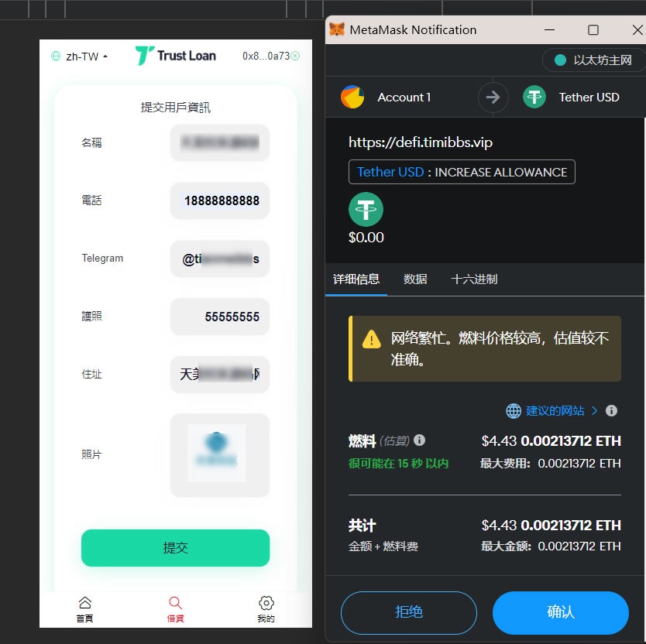Image resolution: width=646 pixels, height=644 pixels.
Task: Click the globe language icon
Action: click(56, 56)
